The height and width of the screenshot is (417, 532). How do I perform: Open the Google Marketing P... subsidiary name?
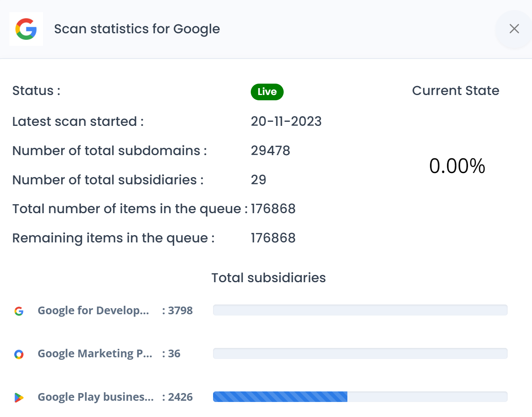95,354
